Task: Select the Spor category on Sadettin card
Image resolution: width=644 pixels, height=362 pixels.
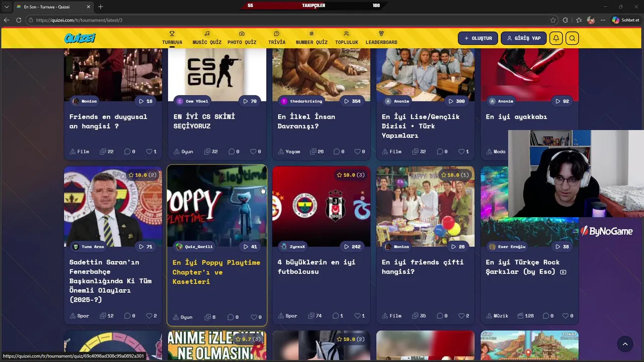Action: [79, 316]
